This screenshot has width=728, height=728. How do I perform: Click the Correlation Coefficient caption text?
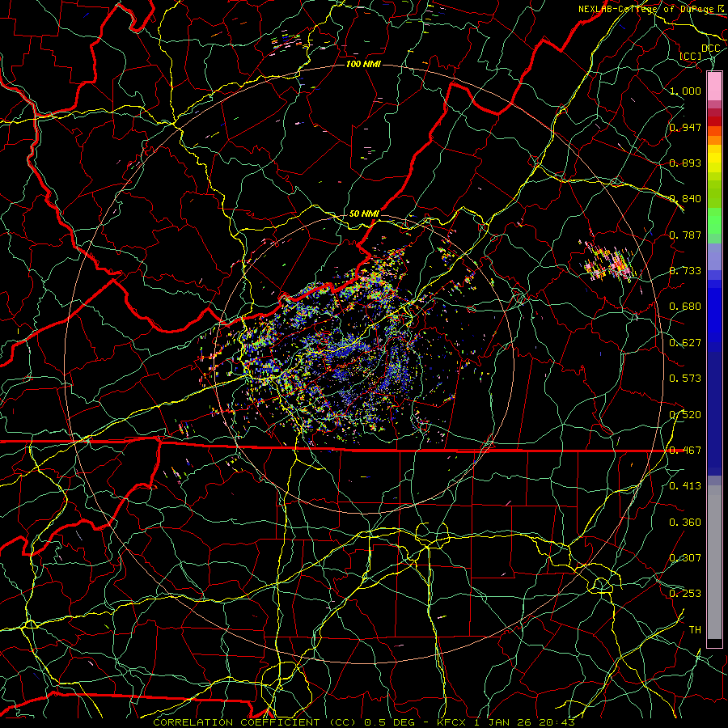point(364,722)
